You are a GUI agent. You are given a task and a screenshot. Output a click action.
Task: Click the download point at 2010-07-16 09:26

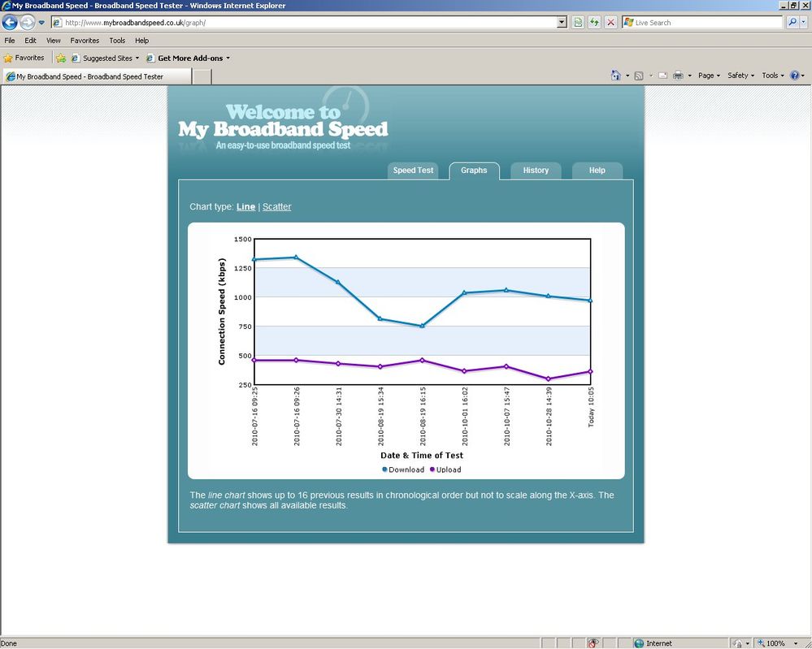click(x=296, y=257)
